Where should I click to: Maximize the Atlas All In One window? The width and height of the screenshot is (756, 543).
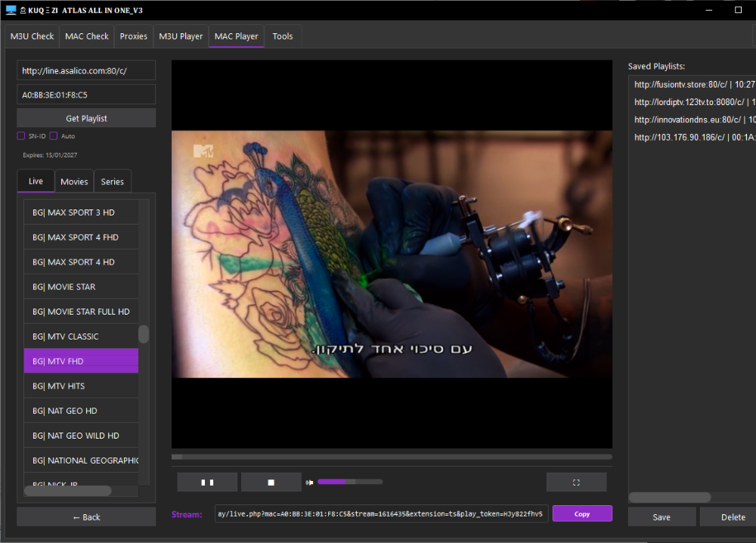(x=738, y=10)
